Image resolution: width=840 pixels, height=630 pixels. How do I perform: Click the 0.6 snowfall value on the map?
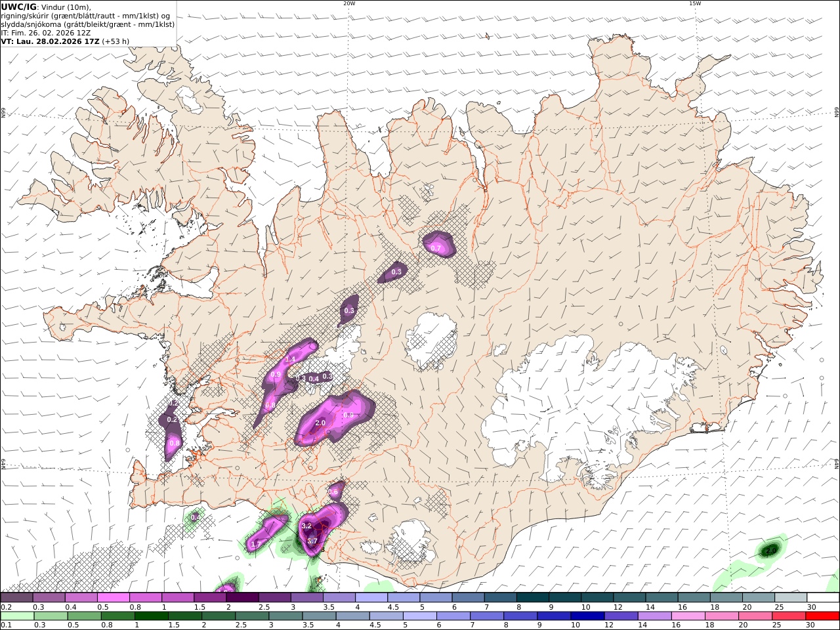coord(333,492)
